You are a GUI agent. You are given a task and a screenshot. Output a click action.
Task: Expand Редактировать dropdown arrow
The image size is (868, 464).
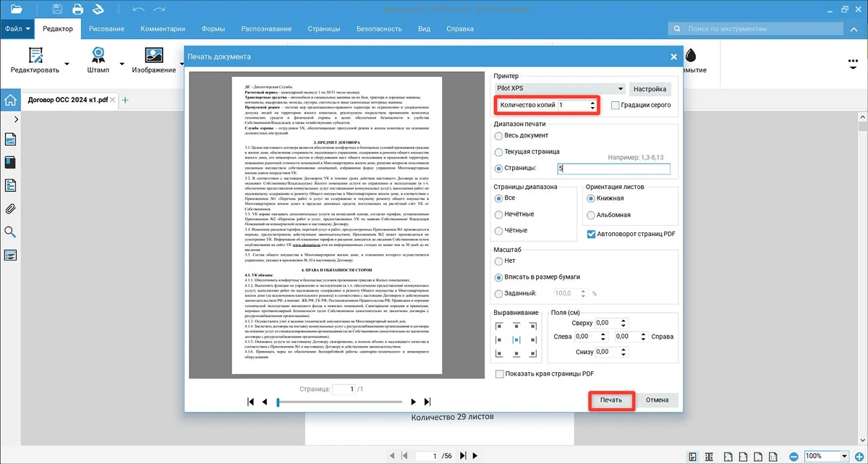[x=67, y=64]
